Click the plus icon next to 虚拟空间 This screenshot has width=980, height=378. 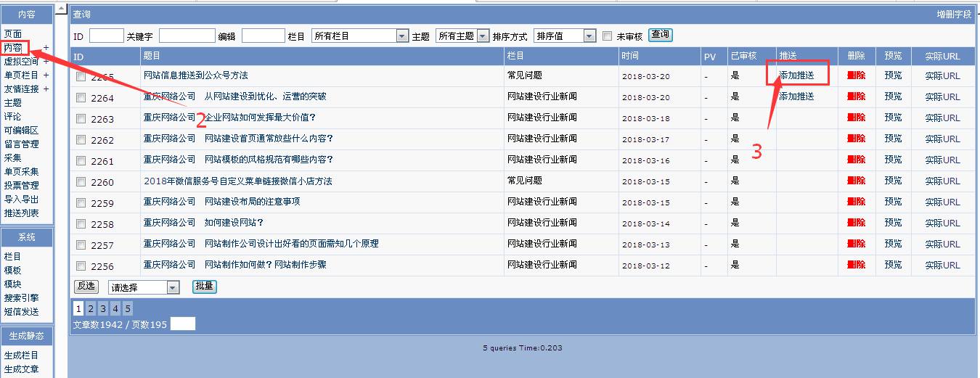click(46, 62)
